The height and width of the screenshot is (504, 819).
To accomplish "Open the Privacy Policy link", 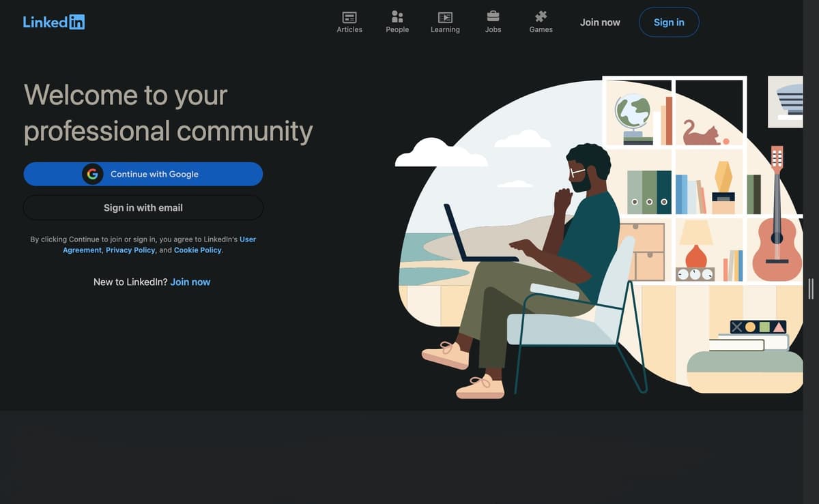I will (x=130, y=250).
